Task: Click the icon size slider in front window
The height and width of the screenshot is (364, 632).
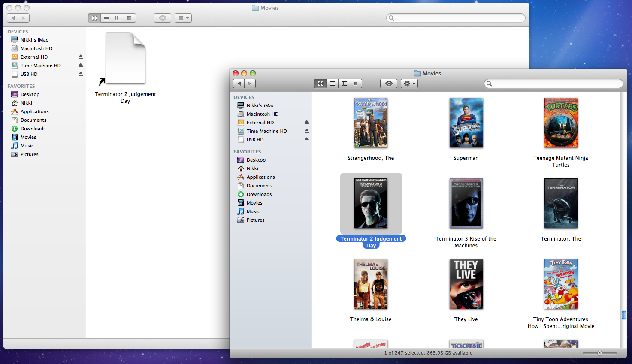Action: tap(600, 353)
